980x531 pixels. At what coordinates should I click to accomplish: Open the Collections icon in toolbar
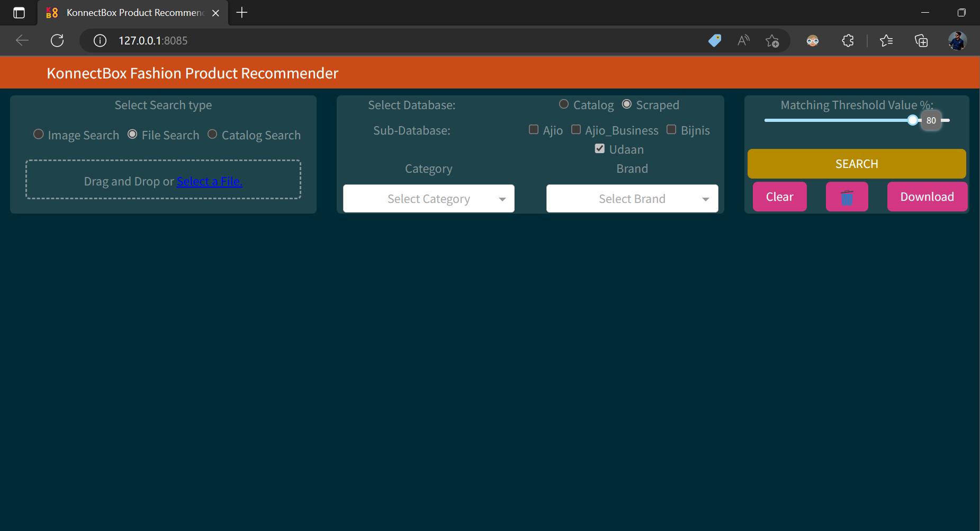[921, 41]
